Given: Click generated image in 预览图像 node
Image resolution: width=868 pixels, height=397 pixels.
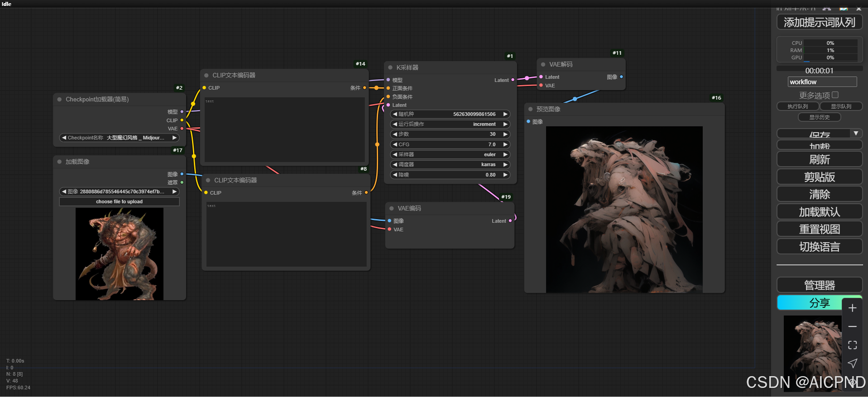Looking at the screenshot, I should click(624, 210).
